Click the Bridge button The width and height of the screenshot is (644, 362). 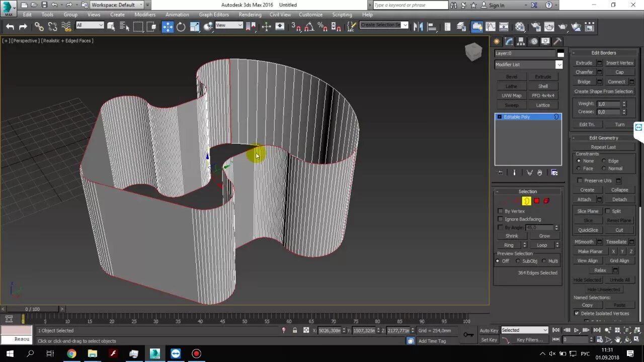click(x=584, y=82)
